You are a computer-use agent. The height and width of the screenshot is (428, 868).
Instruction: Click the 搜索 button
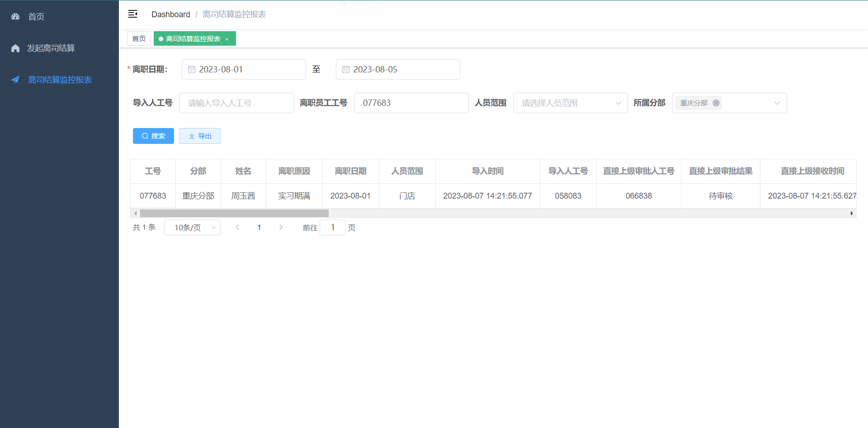pyautogui.click(x=153, y=136)
